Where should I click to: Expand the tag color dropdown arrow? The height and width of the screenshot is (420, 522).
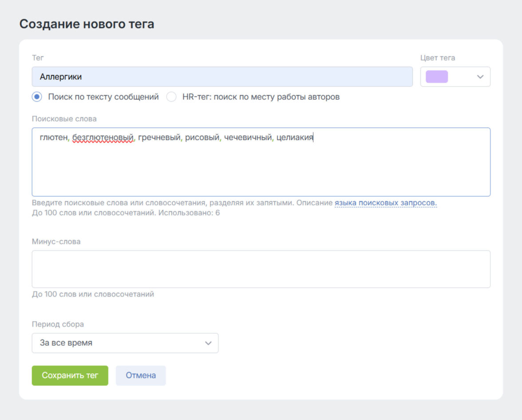pyautogui.click(x=480, y=77)
